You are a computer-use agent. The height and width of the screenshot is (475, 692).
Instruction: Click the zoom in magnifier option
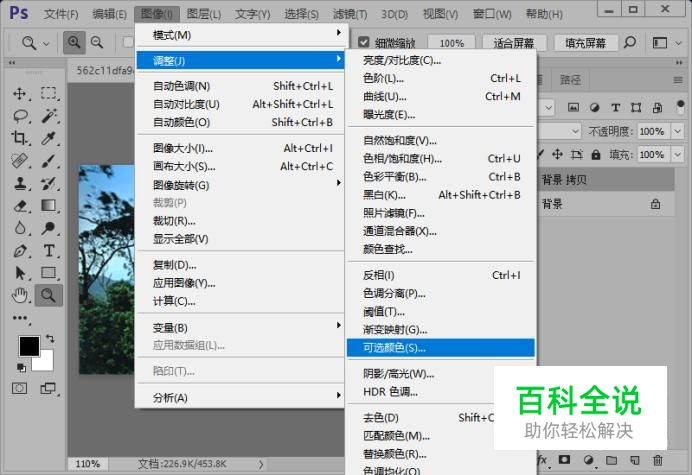click(x=74, y=42)
